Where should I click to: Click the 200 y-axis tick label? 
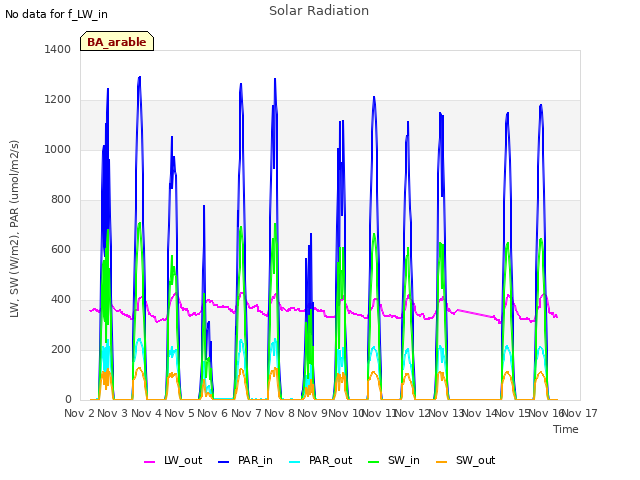click(x=61, y=349)
